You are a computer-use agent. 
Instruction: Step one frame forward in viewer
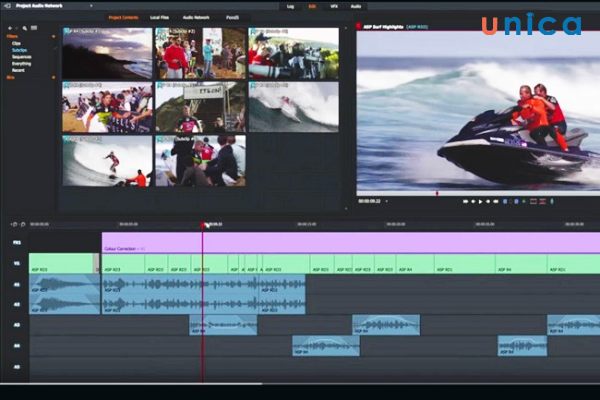[488, 201]
